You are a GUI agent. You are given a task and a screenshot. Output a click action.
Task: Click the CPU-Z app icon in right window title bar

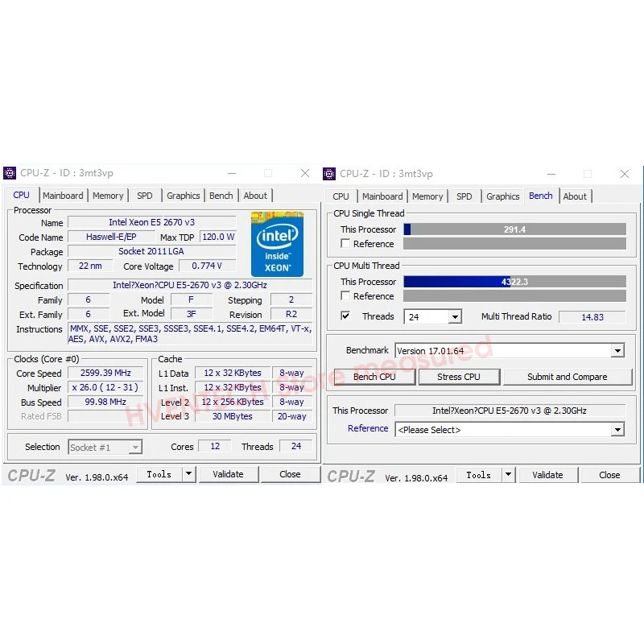pos(329,174)
